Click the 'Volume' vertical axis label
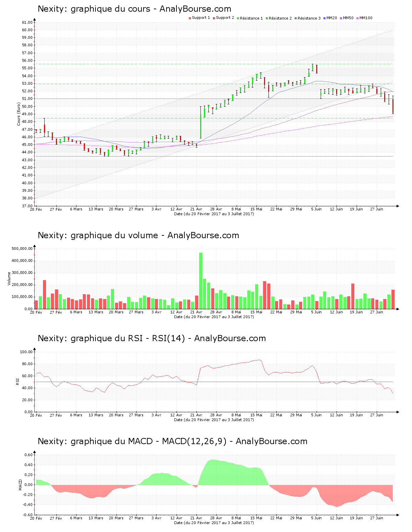This screenshot has height=532, width=412. 9,278
